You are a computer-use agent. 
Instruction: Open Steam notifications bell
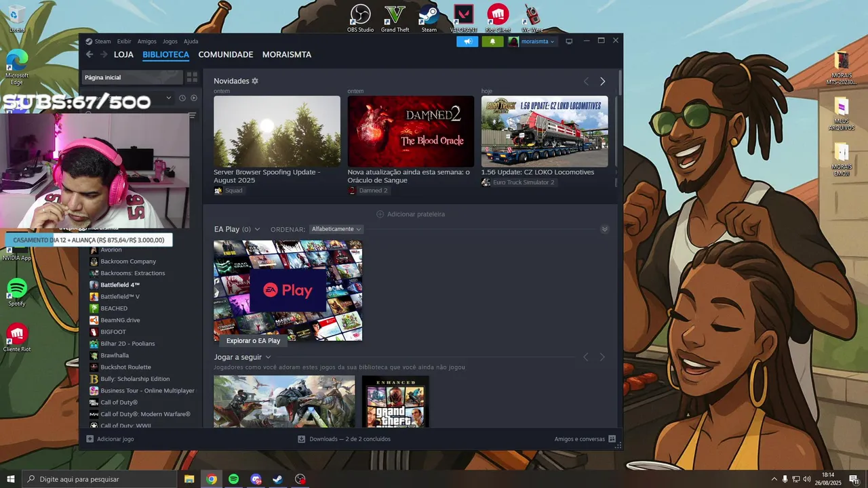point(492,41)
